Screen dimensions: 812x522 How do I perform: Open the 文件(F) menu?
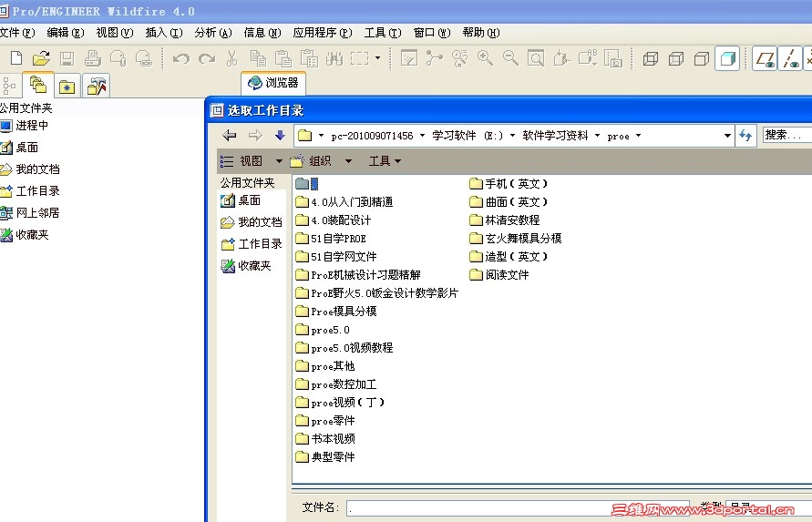[x=17, y=33]
